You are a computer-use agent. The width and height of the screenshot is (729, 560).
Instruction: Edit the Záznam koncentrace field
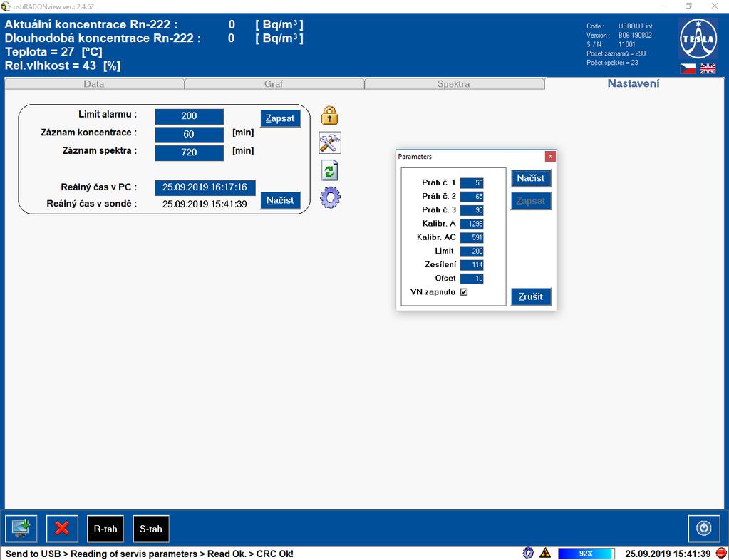click(190, 135)
